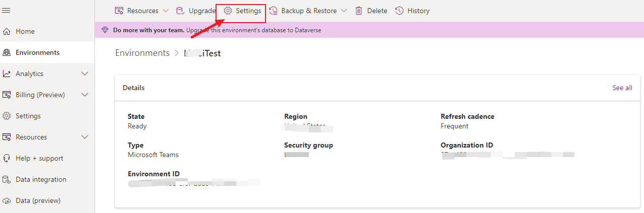Click the sidebar Settings gear icon
Screen dimensions: 644x213
[x=7, y=116]
